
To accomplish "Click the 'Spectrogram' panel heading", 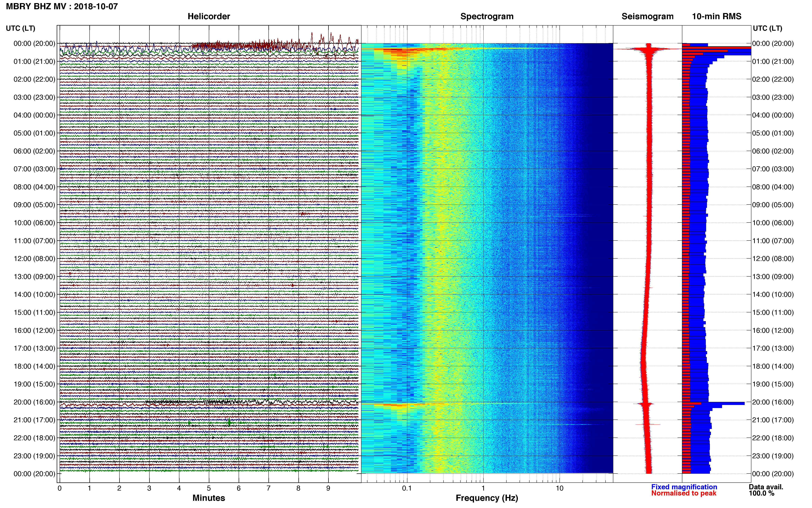I will coord(487,16).
